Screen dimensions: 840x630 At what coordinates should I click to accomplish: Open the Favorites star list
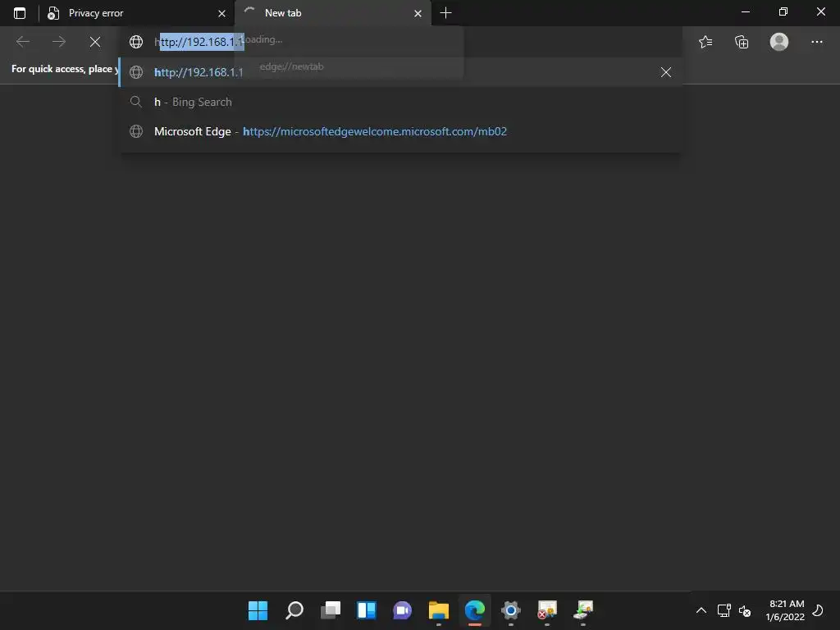(705, 42)
